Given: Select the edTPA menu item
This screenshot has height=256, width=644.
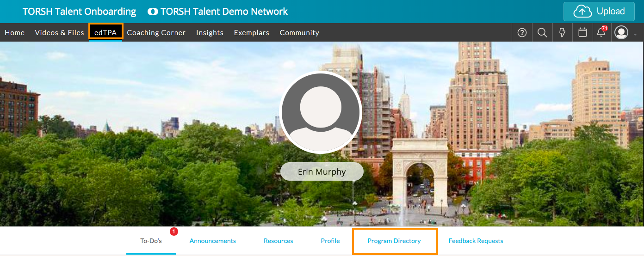Looking at the screenshot, I should 105,32.
